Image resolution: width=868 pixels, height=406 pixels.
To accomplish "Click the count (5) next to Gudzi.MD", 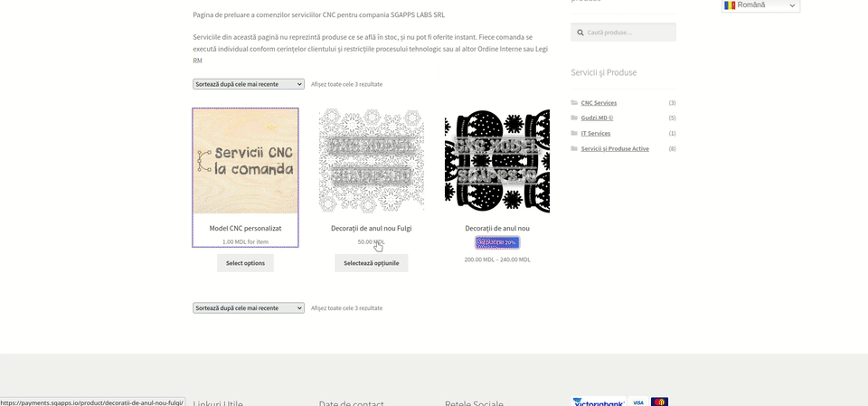I will click(x=672, y=118).
